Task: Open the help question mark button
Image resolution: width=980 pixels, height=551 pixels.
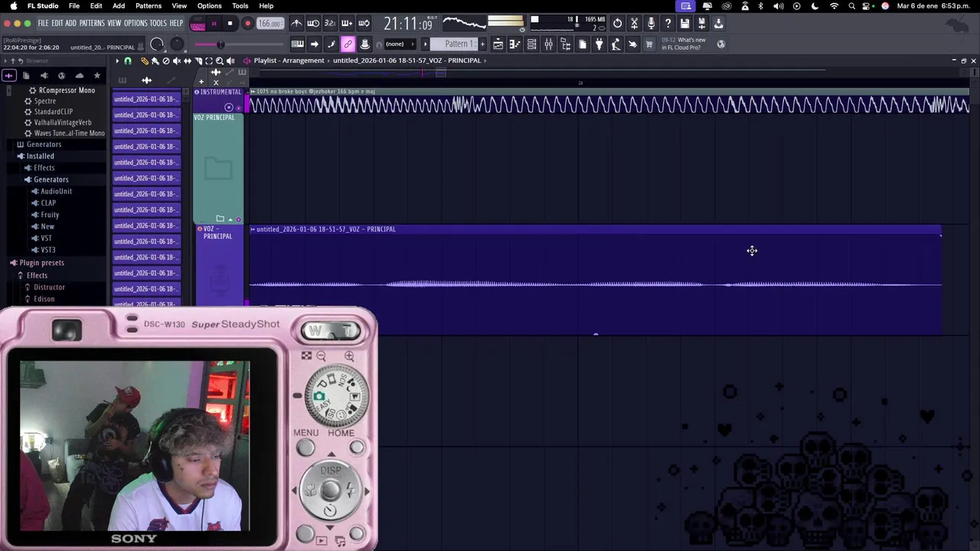Action: [668, 23]
